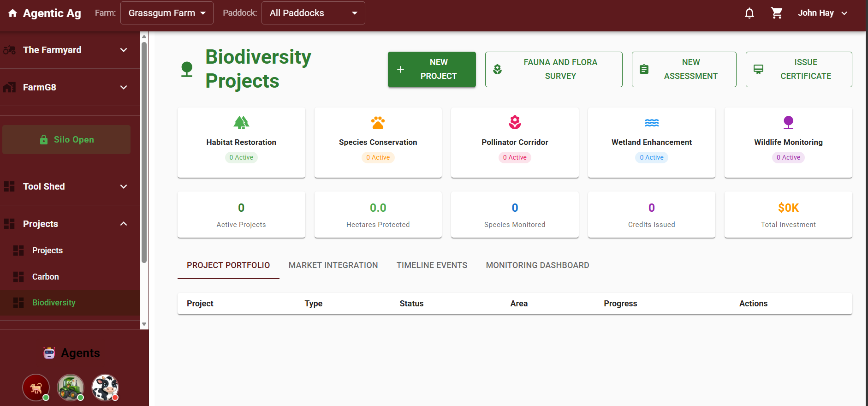The height and width of the screenshot is (406, 868).
Task: Click the grid icon beside Biodiversity item
Action: point(18,303)
